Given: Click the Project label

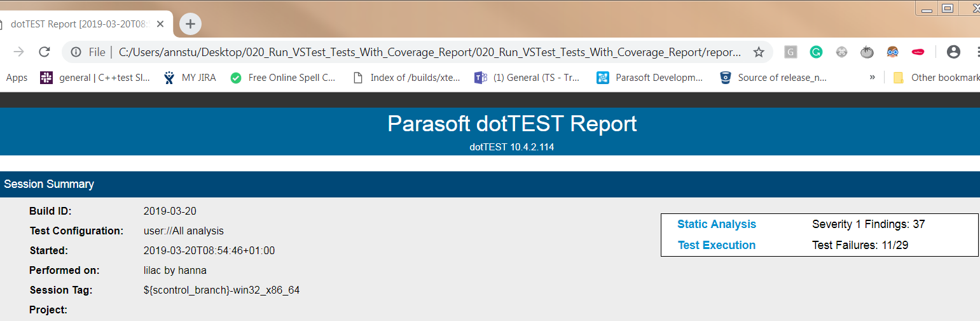Looking at the screenshot, I should 48,310.
